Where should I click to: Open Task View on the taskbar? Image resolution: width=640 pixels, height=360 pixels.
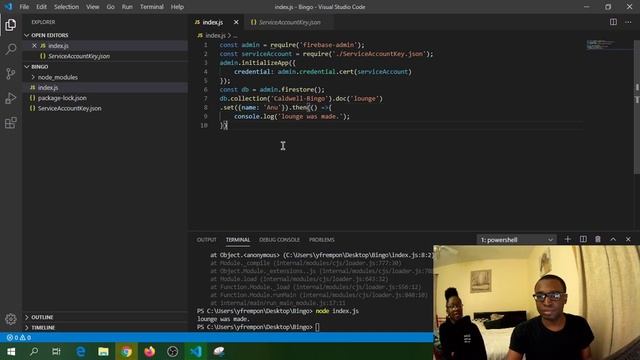[x=56, y=351]
